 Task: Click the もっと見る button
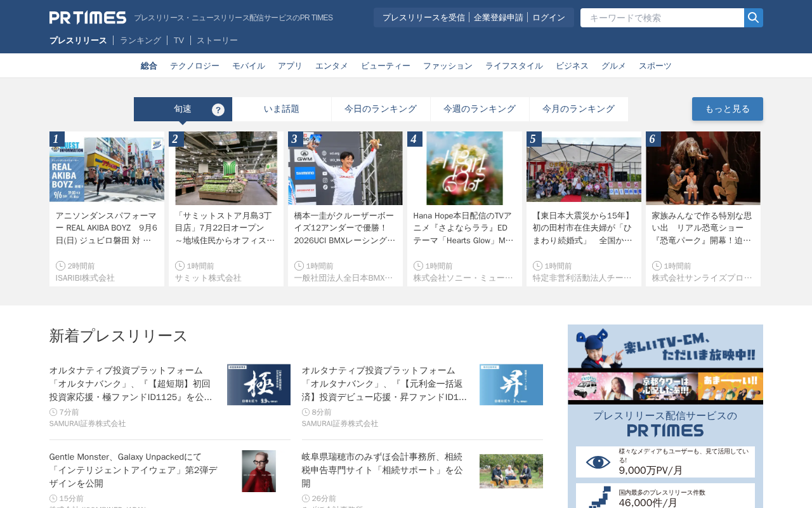[728, 109]
